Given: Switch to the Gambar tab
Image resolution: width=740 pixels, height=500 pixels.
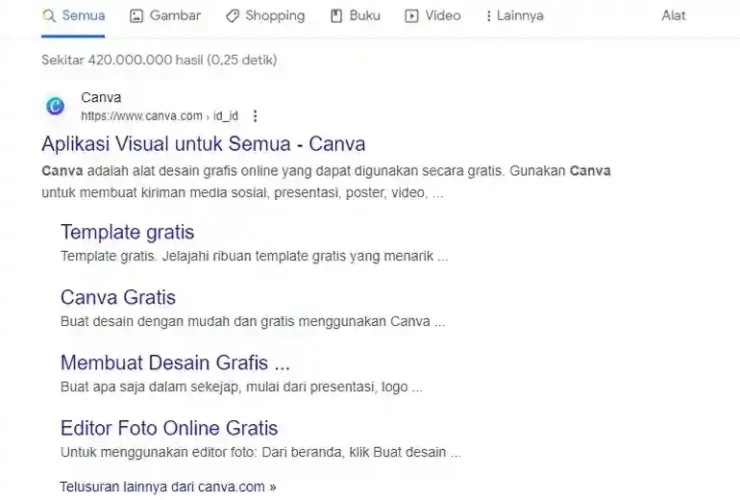Looking at the screenshot, I should (165, 16).
